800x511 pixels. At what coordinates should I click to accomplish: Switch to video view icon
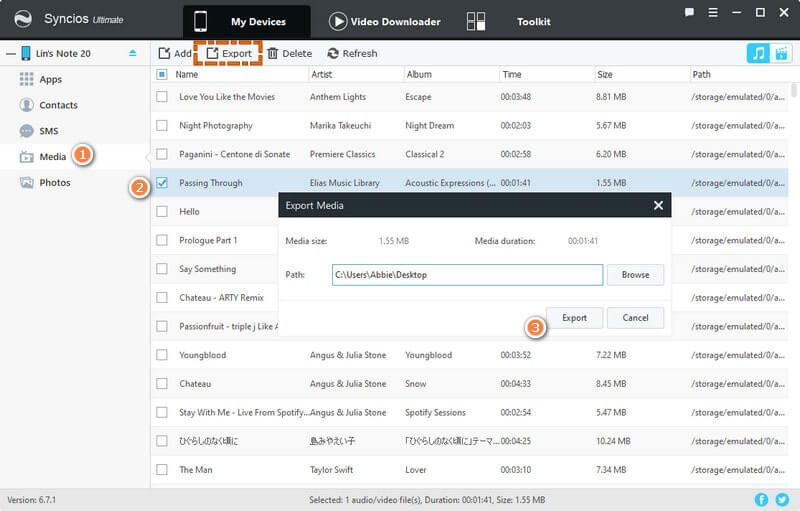click(781, 53)
